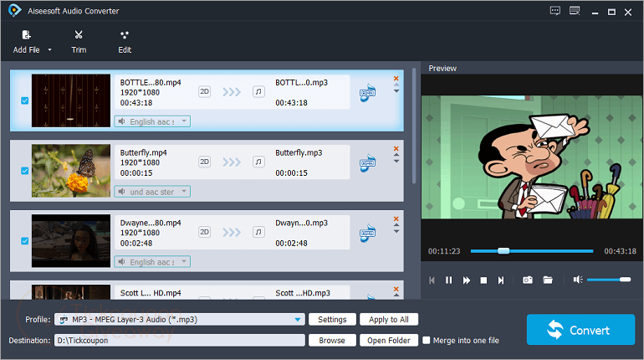Open the Add File dropdown arrow
Screen dimensions: 644x360
49,49
